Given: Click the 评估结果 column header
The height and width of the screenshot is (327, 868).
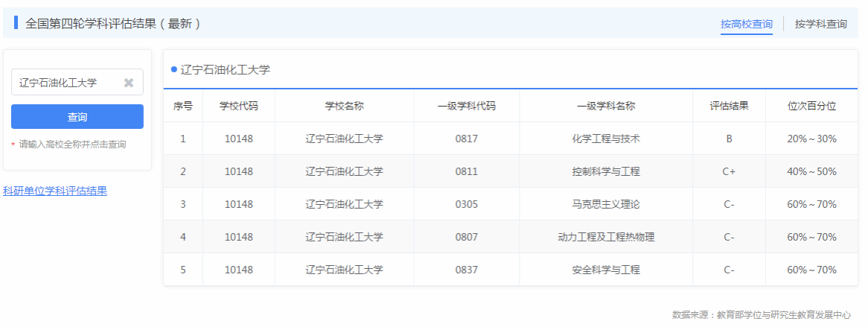Looking at the screenshot, I should 729,106.
